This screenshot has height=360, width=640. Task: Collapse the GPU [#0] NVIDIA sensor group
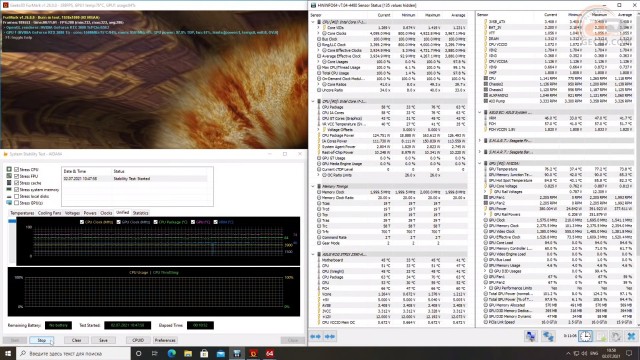point(480,163)
